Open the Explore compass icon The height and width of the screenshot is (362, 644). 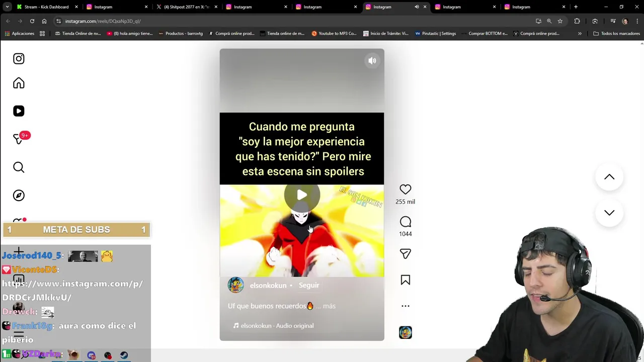[x=19, y=196]
